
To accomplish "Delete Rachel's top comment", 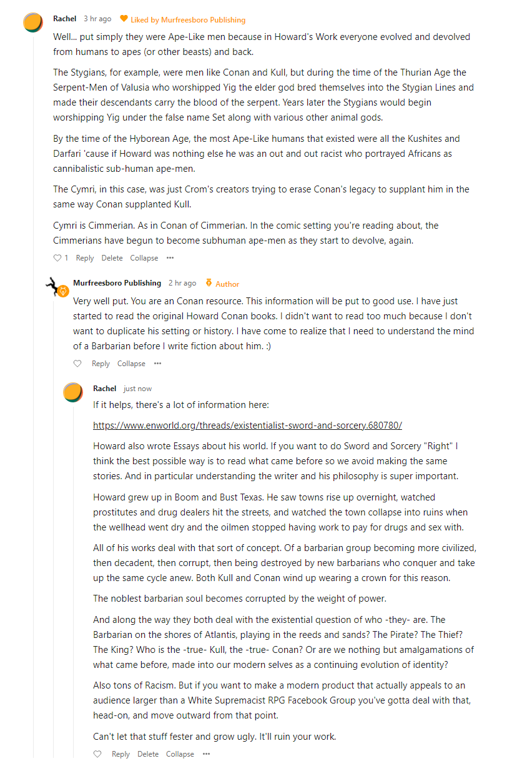I will 112,258.
